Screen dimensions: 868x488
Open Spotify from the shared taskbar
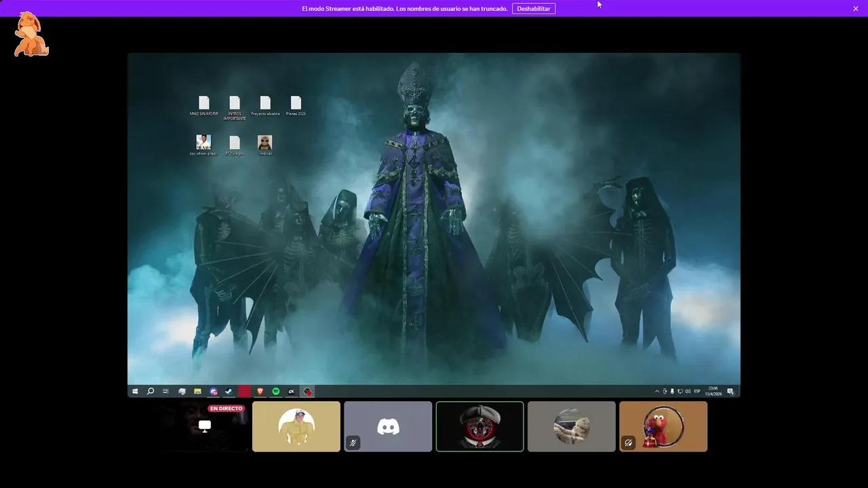coord(276,391)
